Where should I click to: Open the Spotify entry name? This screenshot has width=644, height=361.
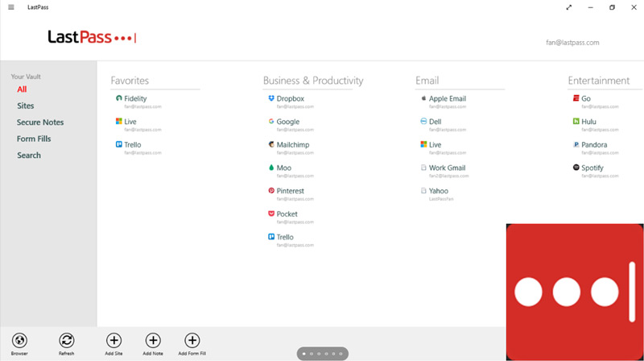[592, 168]
